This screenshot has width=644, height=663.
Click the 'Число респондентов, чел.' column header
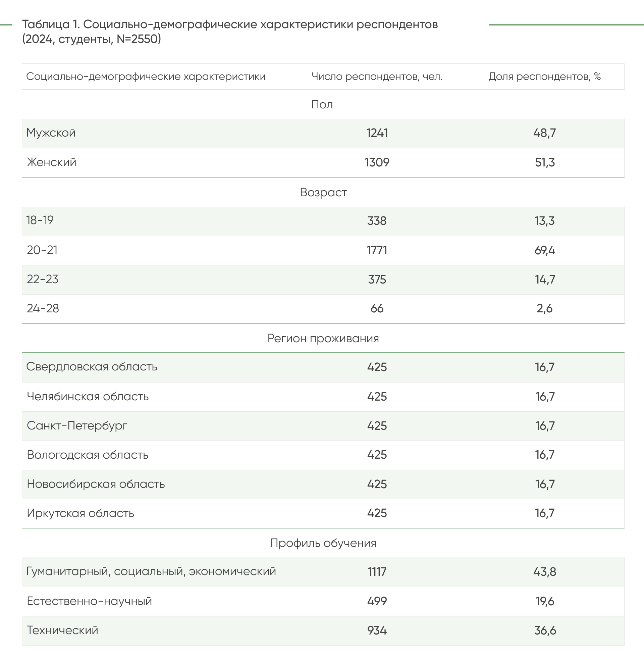tap(377, 76)
